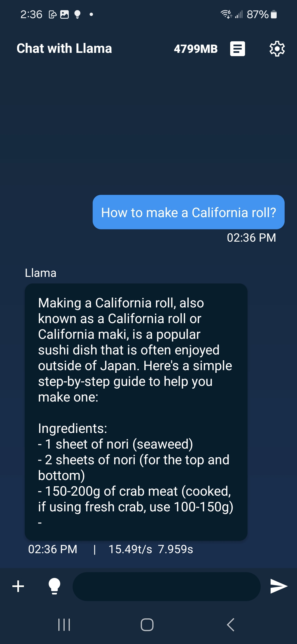297x644 pixels.
Task: Tap the Wi-Fi status icon
Action: coord(226,14)
